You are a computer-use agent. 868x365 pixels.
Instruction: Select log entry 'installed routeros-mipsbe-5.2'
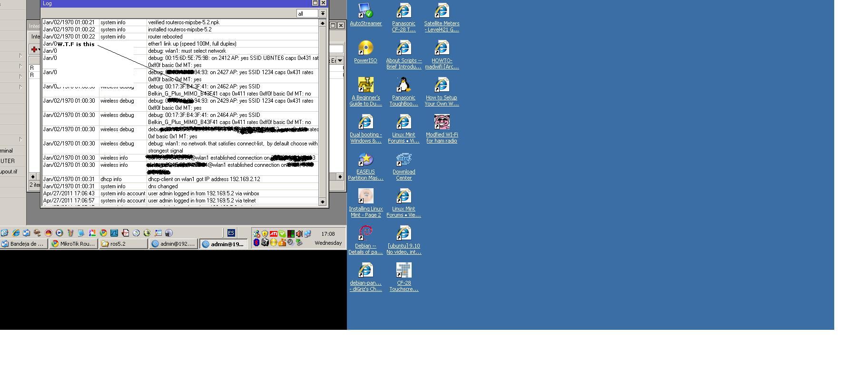pos(180,29)
